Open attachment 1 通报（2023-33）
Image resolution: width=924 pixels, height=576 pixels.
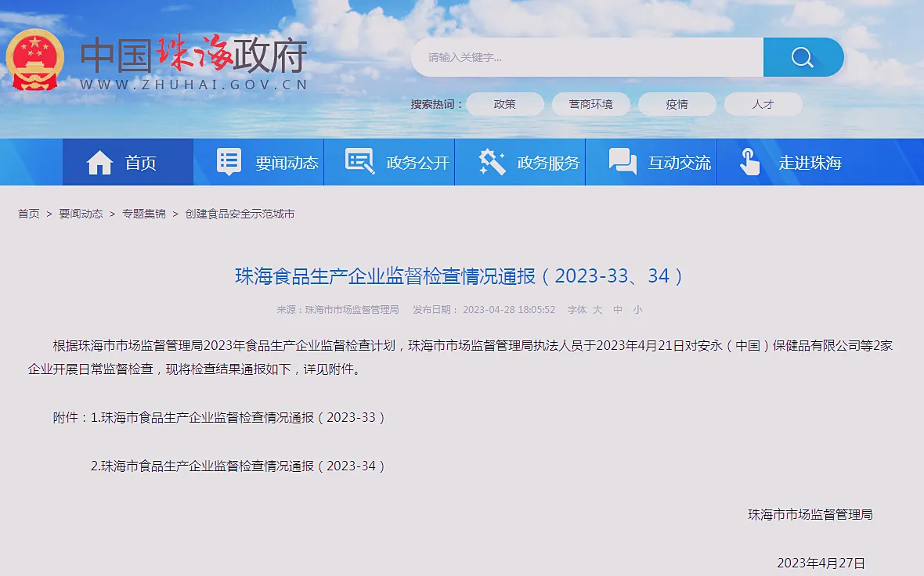pos(238,418)
